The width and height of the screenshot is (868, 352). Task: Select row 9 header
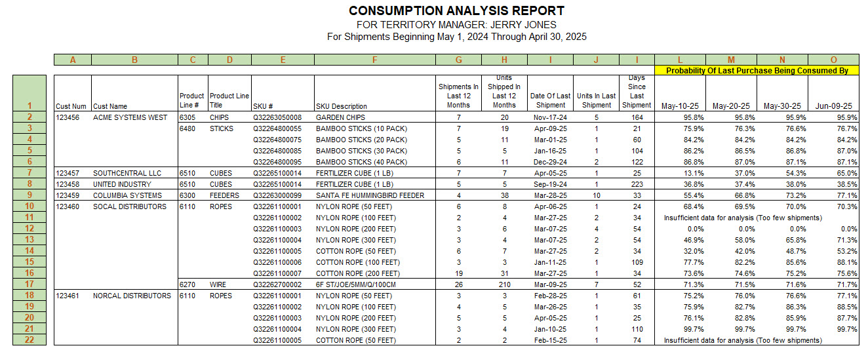click(30, 195)
